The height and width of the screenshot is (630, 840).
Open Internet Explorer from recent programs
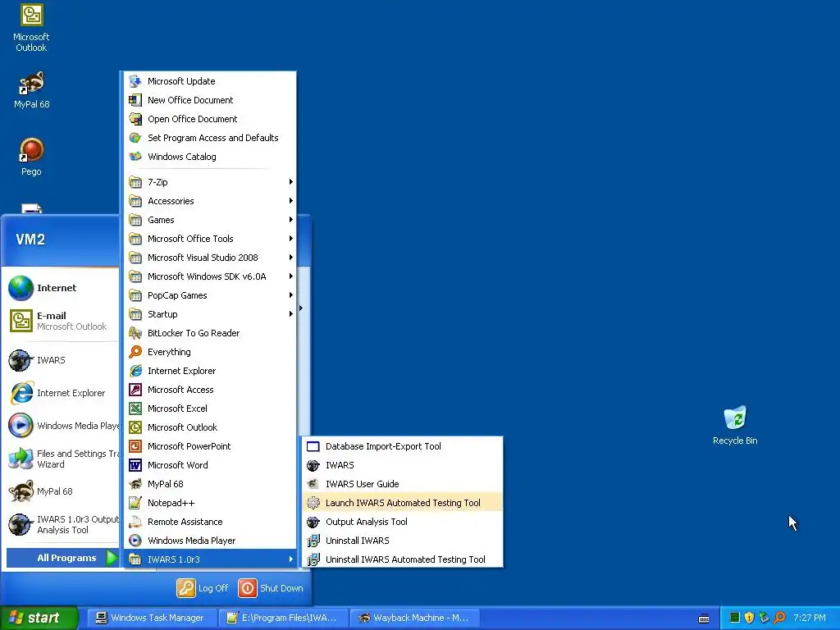[62, 393]
